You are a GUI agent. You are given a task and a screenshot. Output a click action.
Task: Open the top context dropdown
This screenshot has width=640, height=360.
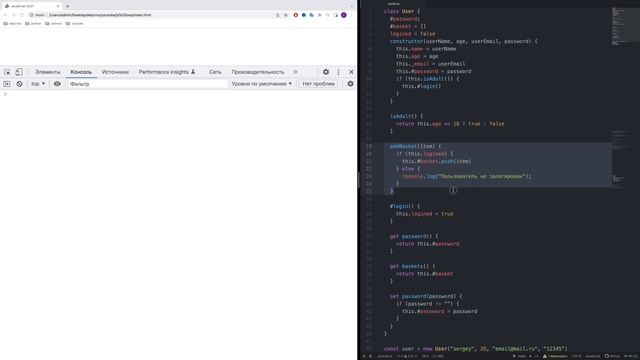38,84
